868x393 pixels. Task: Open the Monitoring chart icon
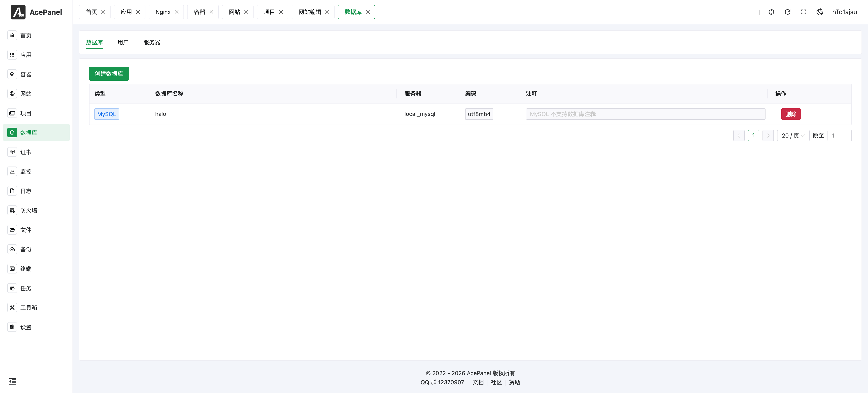(x=12, y=171)
